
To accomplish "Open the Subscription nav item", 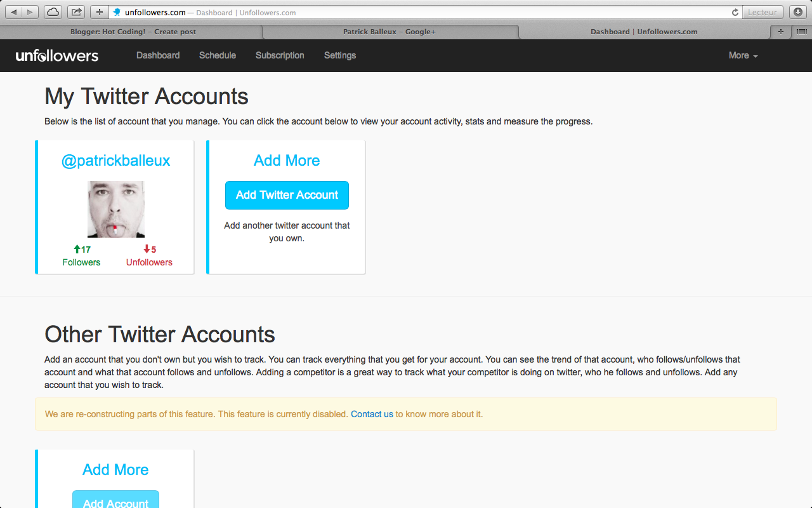I will [280, 55].
